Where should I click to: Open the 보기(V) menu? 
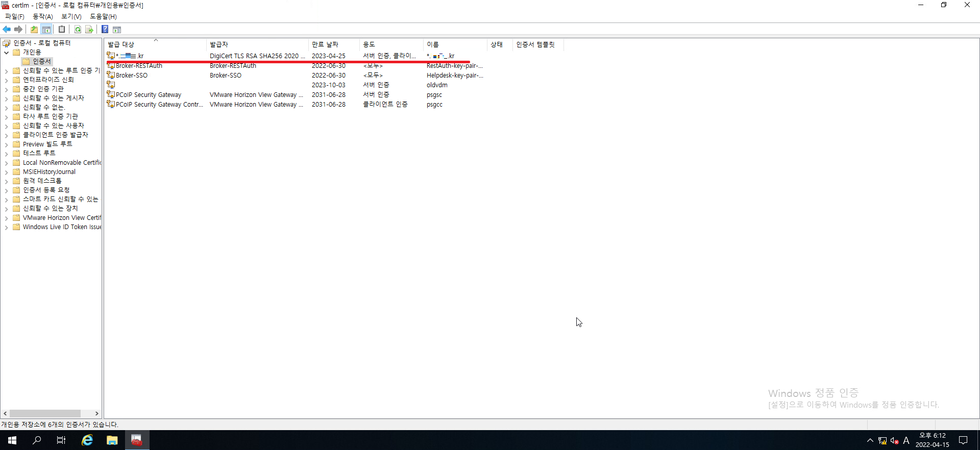[x=71, y=17]
